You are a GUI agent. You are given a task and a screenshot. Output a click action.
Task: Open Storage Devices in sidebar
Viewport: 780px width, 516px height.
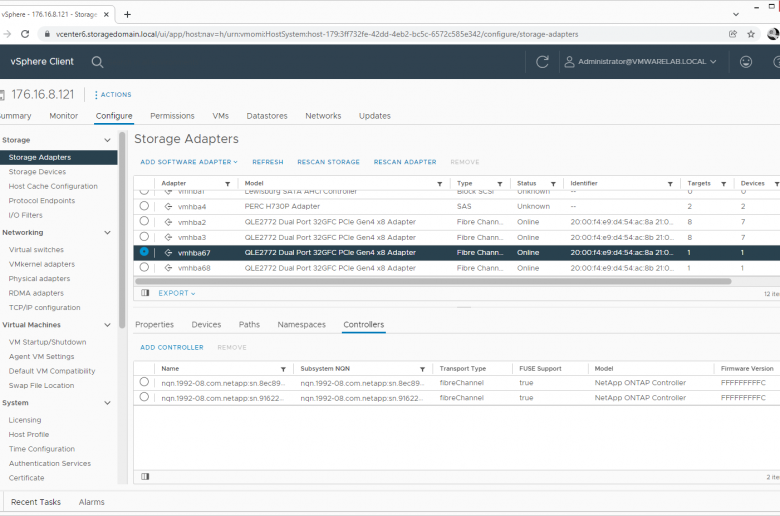point(37,172)
